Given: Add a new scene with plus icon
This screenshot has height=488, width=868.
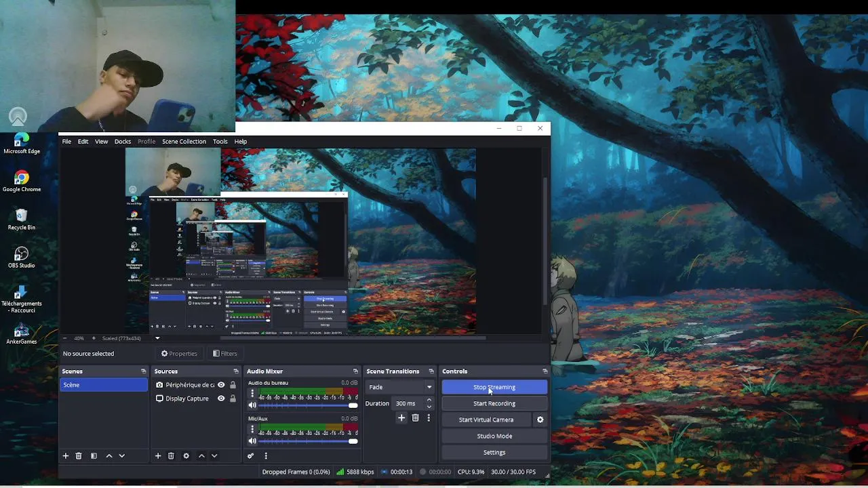Looking at the screenshot, I should pos(66,456).
